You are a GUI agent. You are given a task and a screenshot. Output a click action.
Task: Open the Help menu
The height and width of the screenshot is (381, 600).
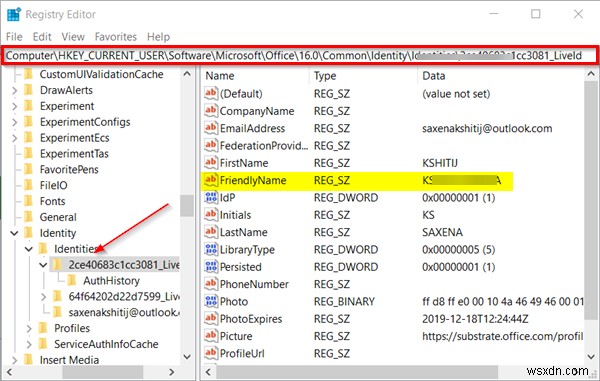click(158, 37)
